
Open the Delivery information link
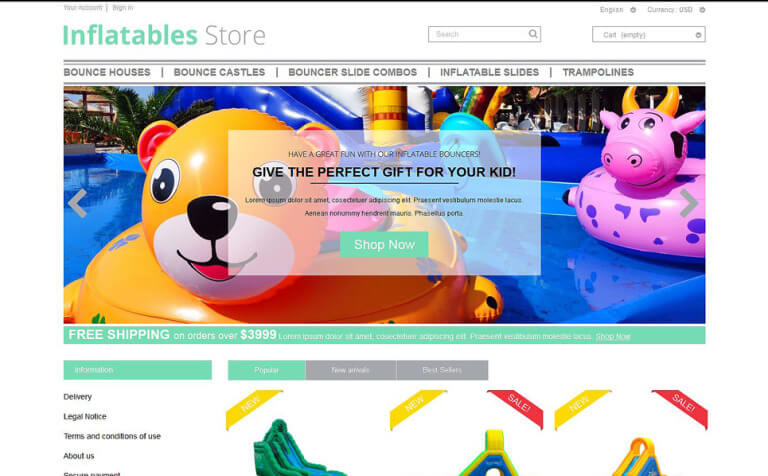pyautogui.click(x=77, y=397)
